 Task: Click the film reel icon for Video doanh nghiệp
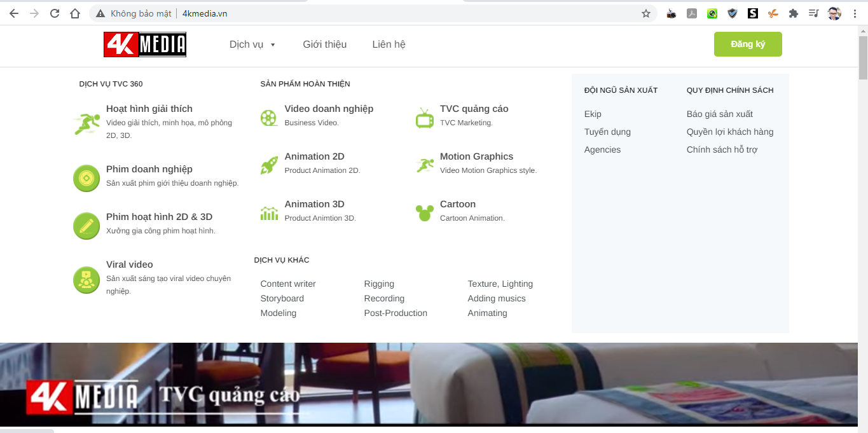[269, 118]
